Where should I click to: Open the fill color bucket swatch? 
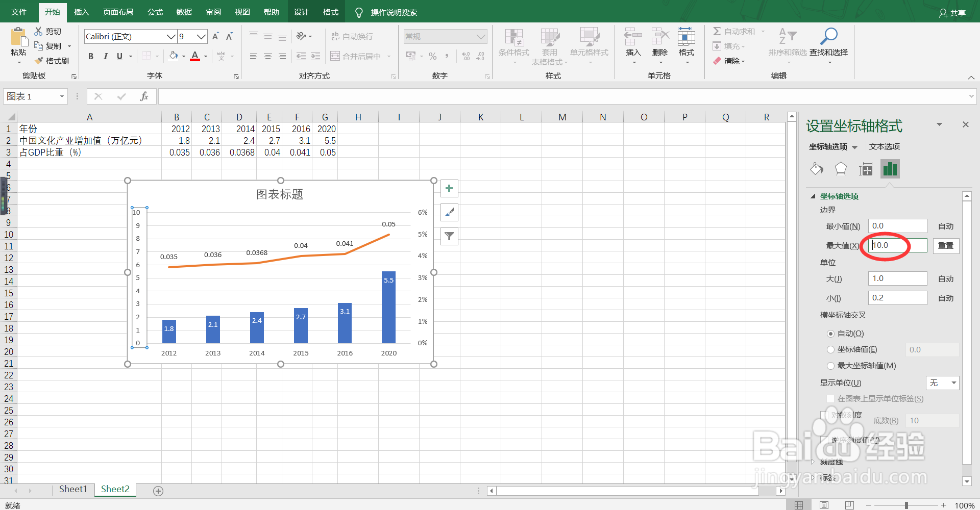(x=174, y=56)
